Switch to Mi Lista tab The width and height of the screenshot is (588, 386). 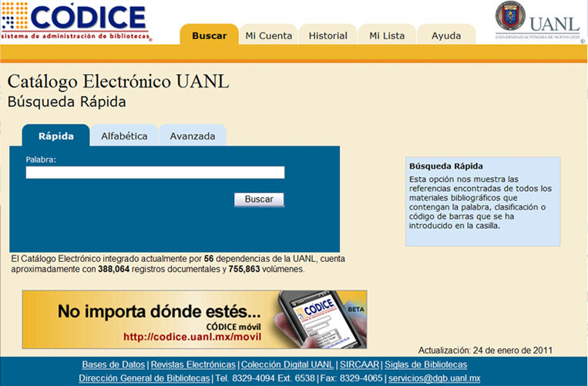(x=387, y=35)
